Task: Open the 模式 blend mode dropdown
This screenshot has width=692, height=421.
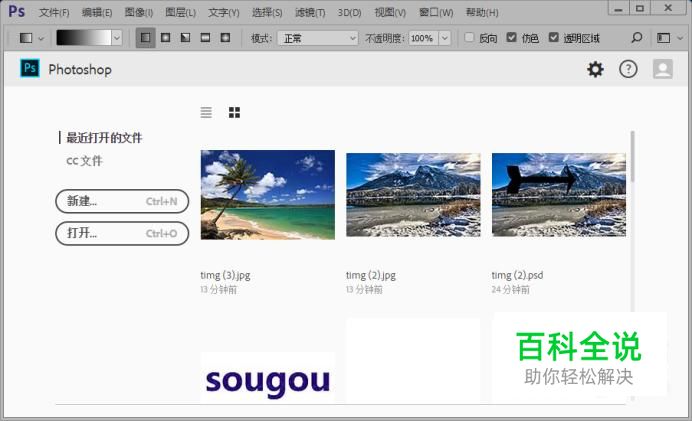Action: [318, 38]
